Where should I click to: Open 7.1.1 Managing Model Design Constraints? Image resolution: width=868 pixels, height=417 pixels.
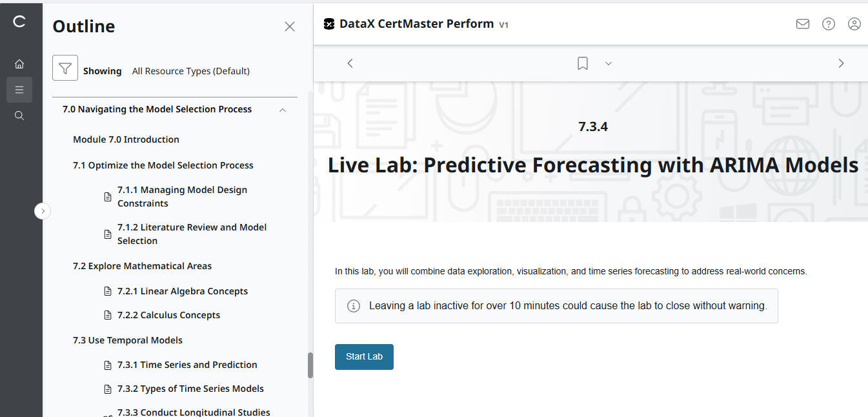click(182, 196)
